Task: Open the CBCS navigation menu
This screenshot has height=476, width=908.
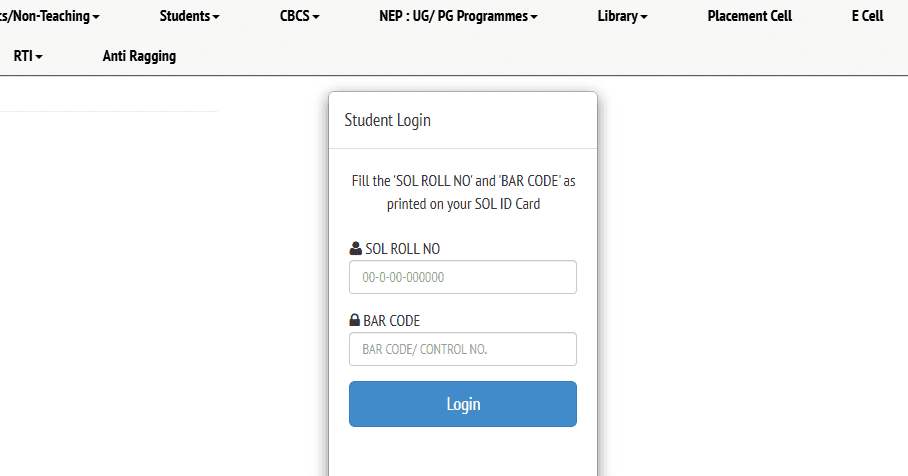Action: 299,17
